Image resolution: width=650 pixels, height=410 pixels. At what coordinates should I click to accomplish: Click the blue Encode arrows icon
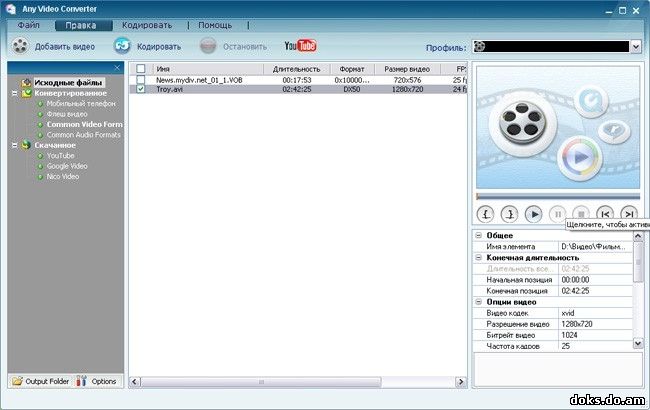click(x=122, y=46)
